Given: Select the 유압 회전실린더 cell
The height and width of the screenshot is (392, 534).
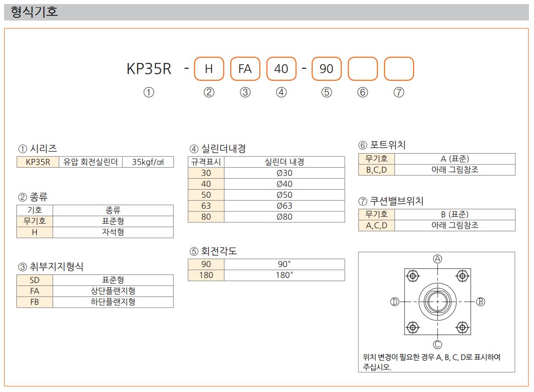Looking at the screenshot, I should [x=91, y=162].
